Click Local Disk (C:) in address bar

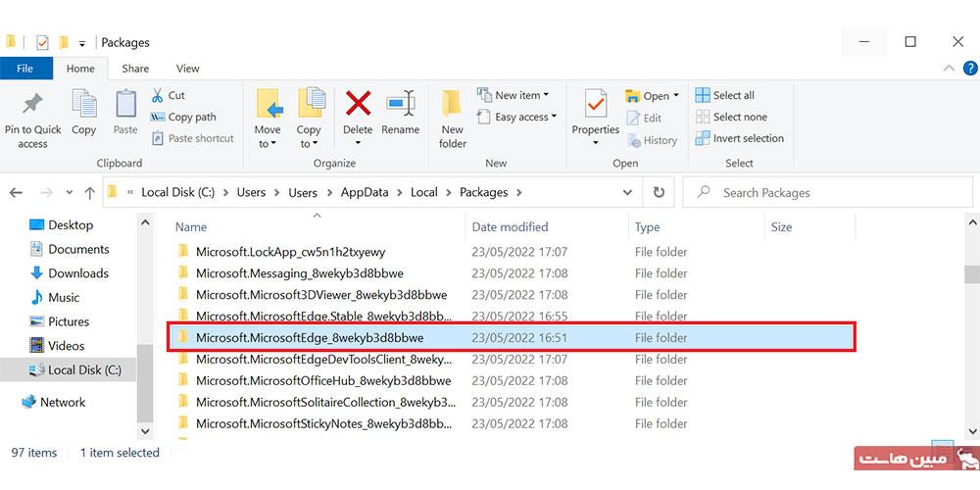[x=178, y=192]
